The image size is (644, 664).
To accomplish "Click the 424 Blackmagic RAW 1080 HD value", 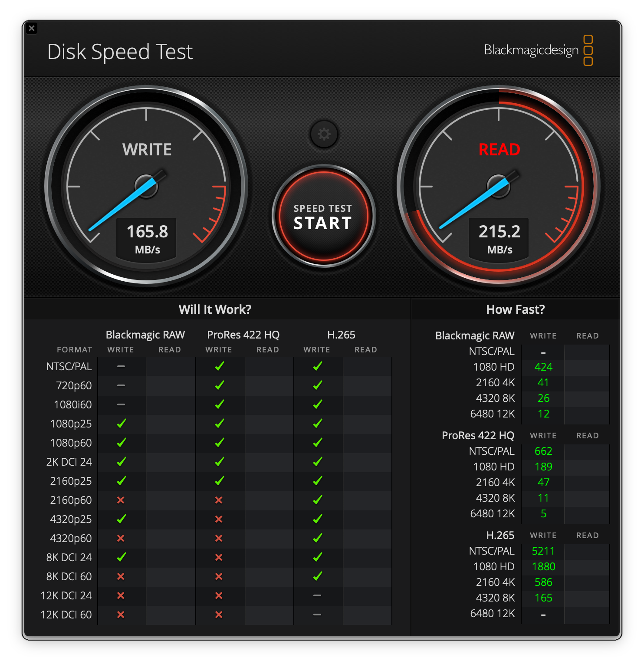I will click(543, 367).
